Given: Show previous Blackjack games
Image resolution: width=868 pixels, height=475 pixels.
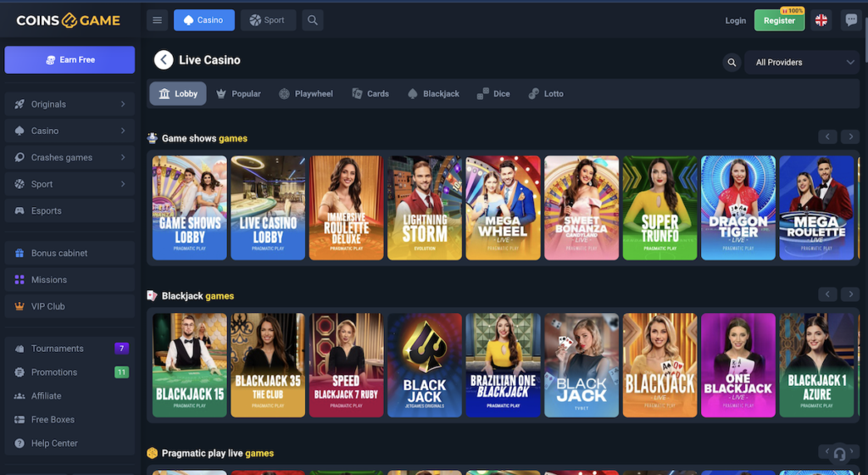Looking at the screenshot, I should pos(827,294).
